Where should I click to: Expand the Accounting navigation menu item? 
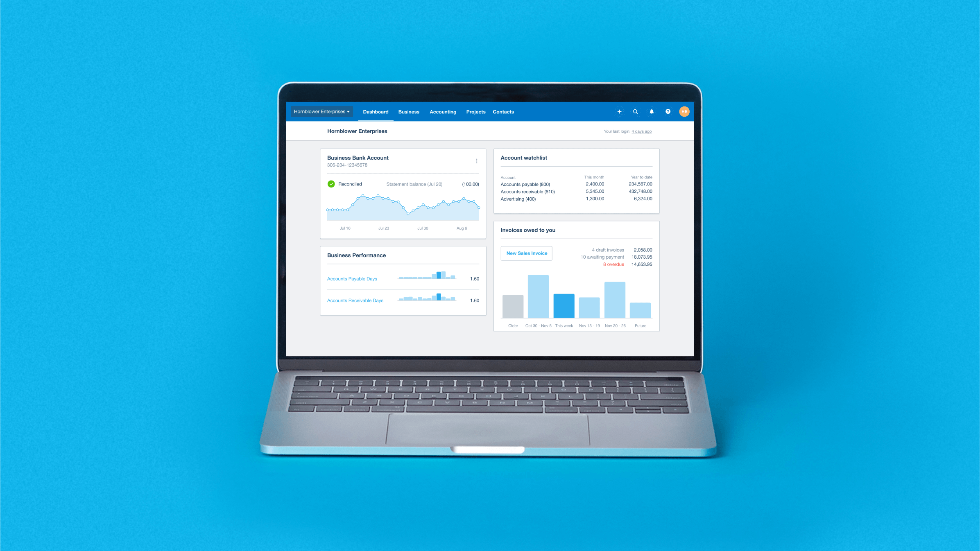pyautogui.click(x=443, y=112)
